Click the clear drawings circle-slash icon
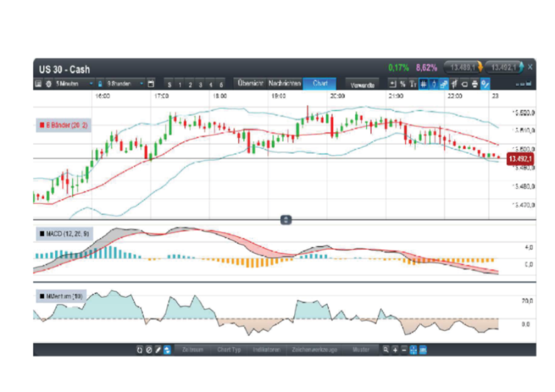 point(149,350)
